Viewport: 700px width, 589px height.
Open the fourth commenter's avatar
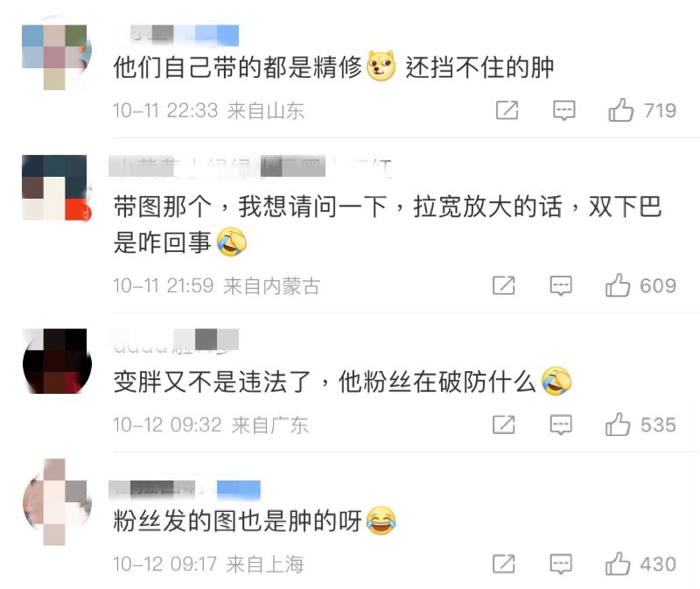pyautogui.click(x=57, y=501)
